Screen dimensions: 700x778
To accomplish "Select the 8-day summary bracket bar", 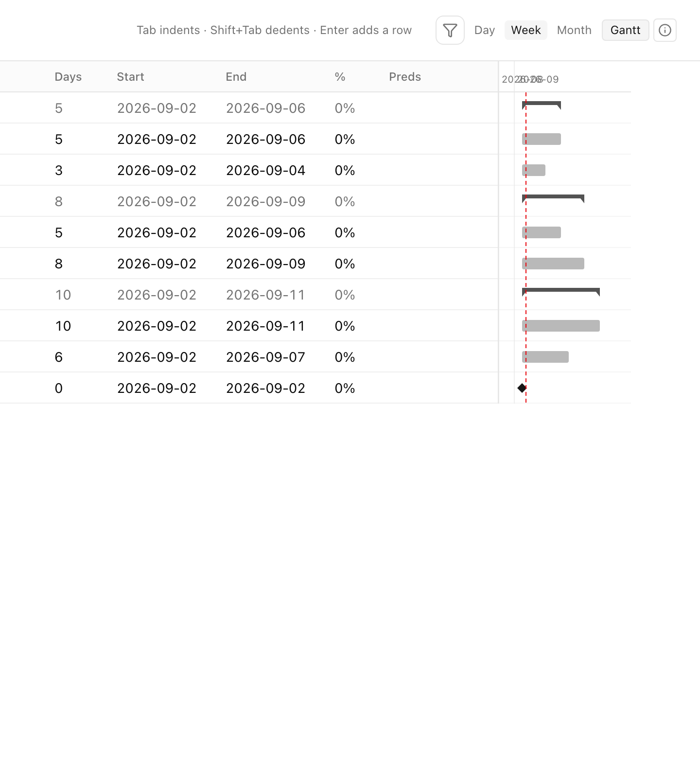I will click(x=553, y=198).
